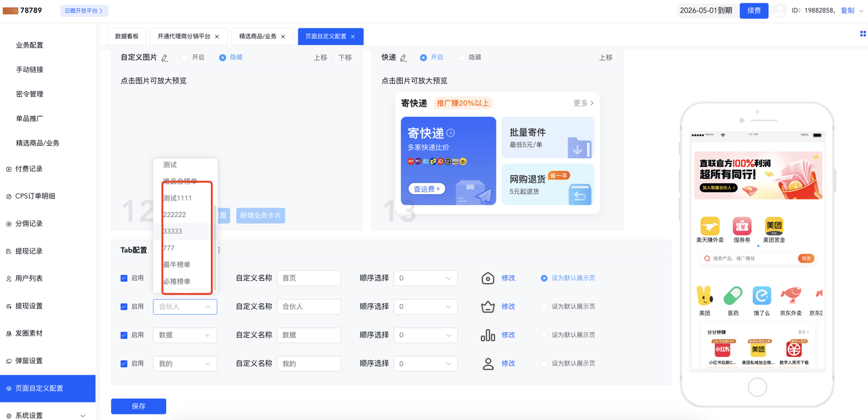
Task: Set 数据 row as default display page
Action: click(x=545, y=335)
